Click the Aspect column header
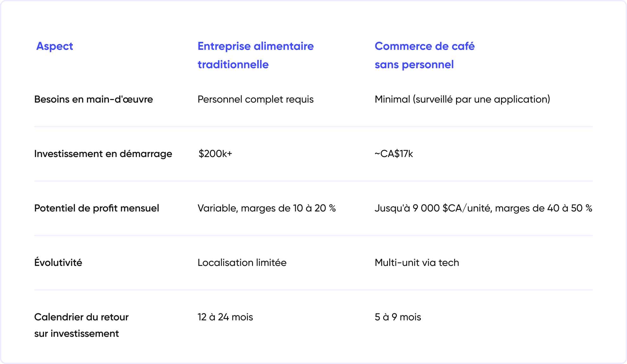Image resolution: width=627 pixels, height=364 pixels. click(54, 46)
